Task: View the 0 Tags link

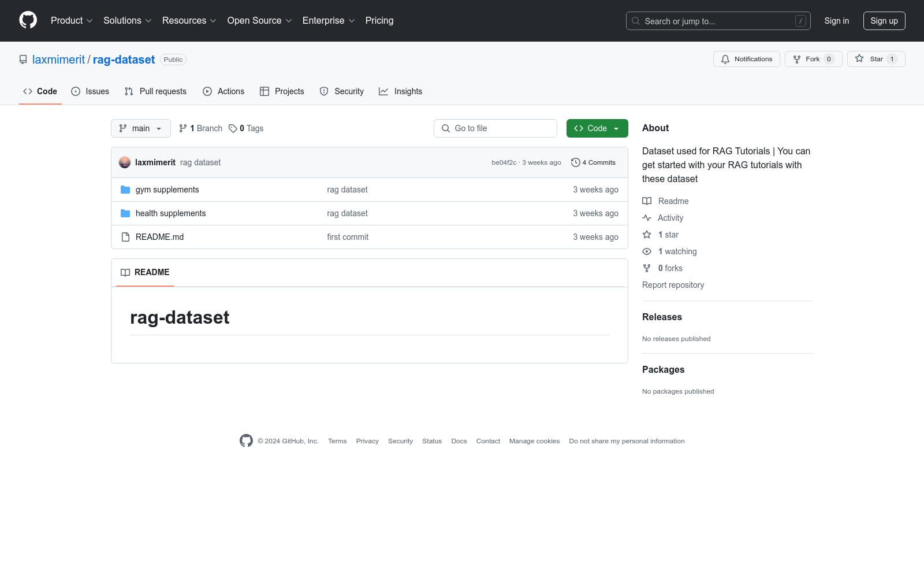Action: point(246,128)
